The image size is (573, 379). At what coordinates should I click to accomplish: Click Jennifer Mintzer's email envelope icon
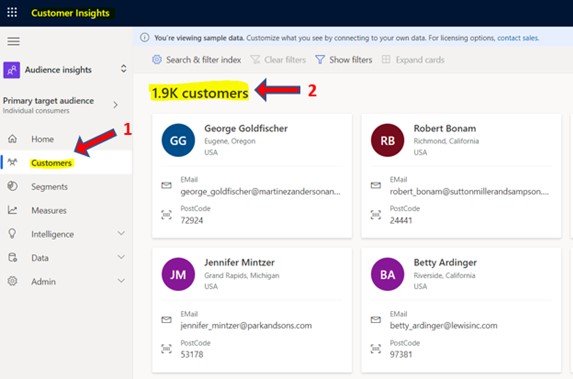(166, 320)
